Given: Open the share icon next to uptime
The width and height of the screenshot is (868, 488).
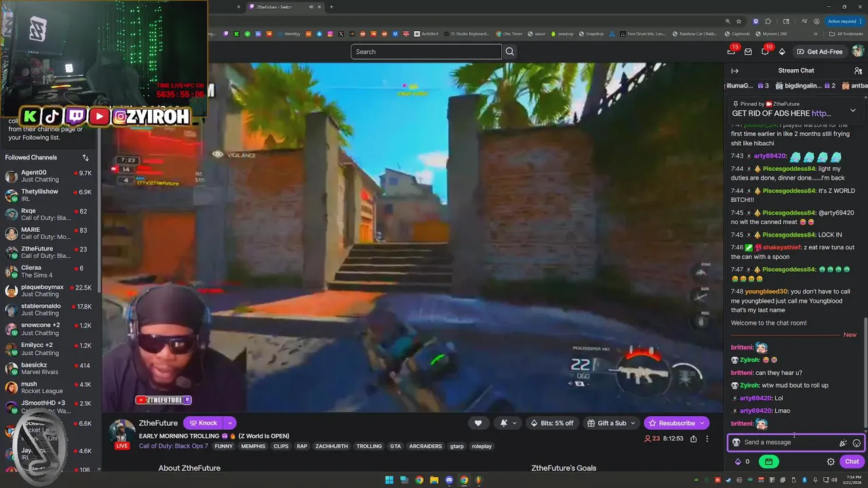Looking at the screenshot, I should point(693,439).
